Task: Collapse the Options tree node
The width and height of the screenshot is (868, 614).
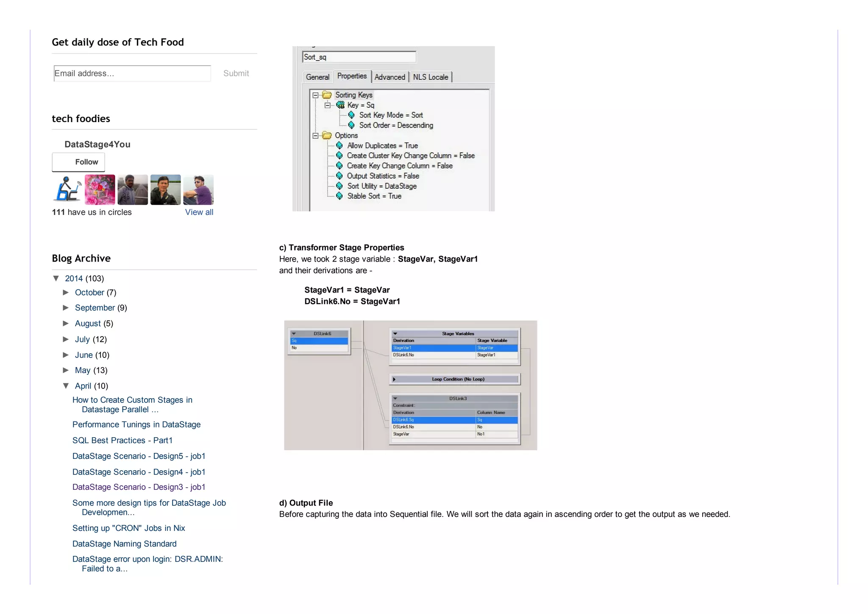Action: (x=315, y=136)
